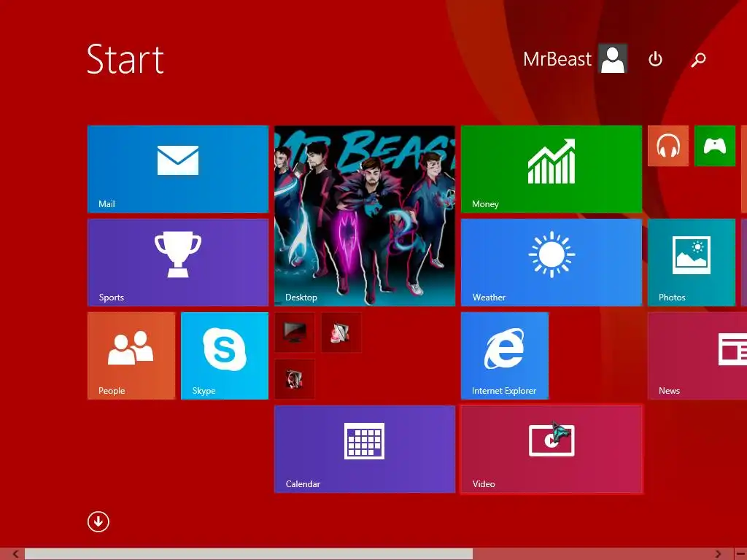Open the Sports tile
The width and height of the screenshot is (747, 560).
coord(178,262)
